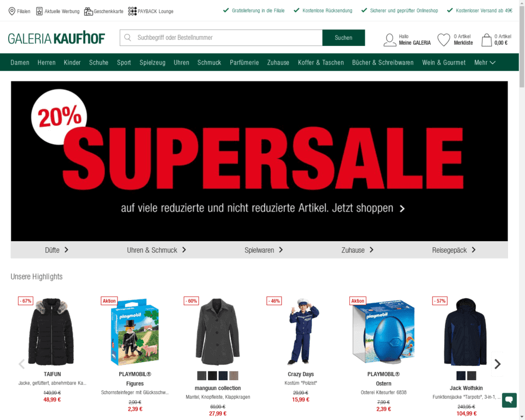The height and width of the screenshot is (420, 525).
Task: Click the green chat bubble icon
Action: coord(509,400)
